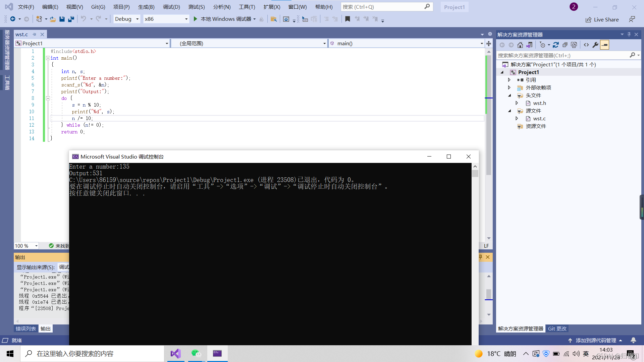Screen dimensions: 644x362
Task: Open the feedback icon next to Live Share
Action: (x=632, y=19)
